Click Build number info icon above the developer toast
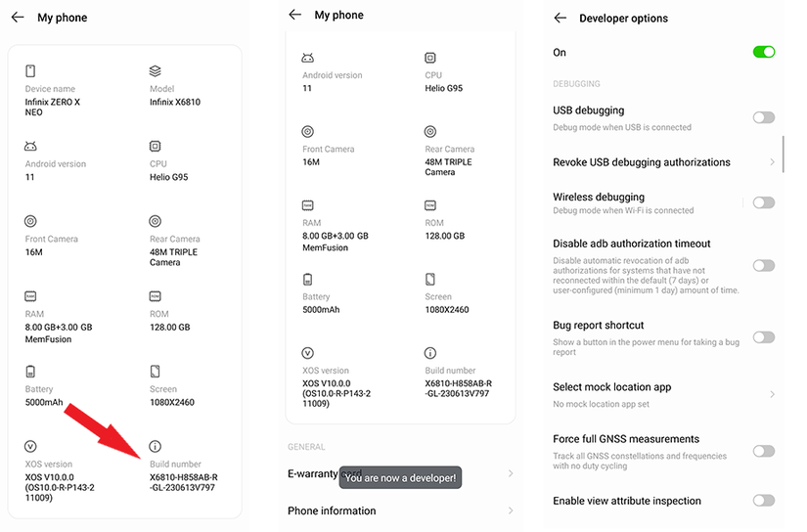The width and height of the screenshot is (807, 532). [x=430, y=353]
